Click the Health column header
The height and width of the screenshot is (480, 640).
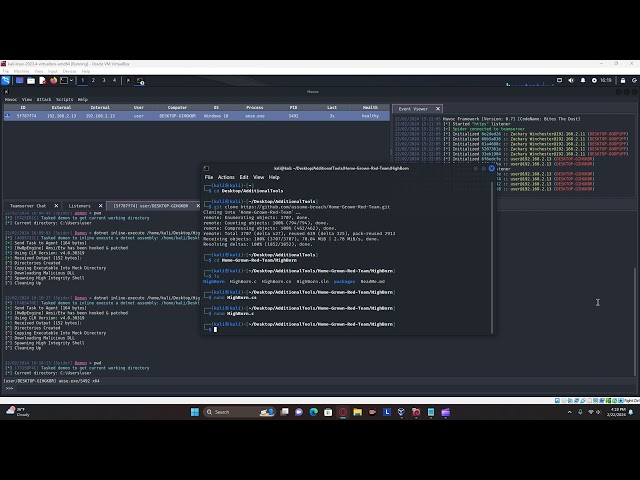click(370, 107)
